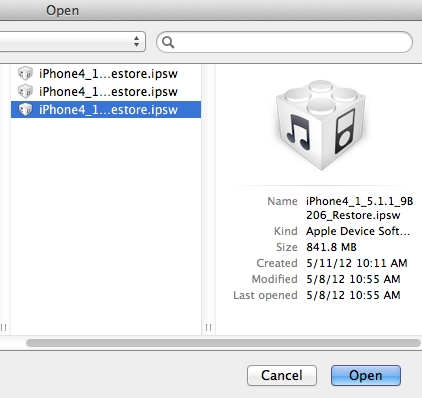Click the Last opened date value
422x398 pixels.
353,295
